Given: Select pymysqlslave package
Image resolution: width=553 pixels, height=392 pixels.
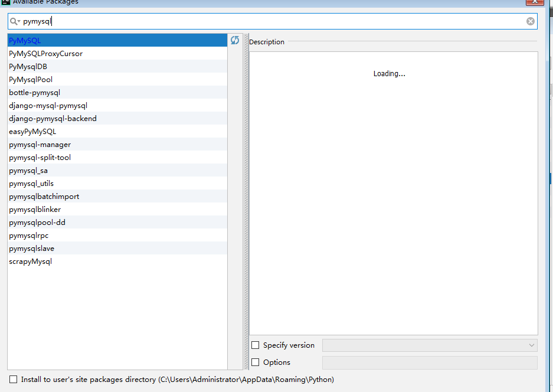Looking at the screenshot, I should pyautogui.click(x=117, y=249).
